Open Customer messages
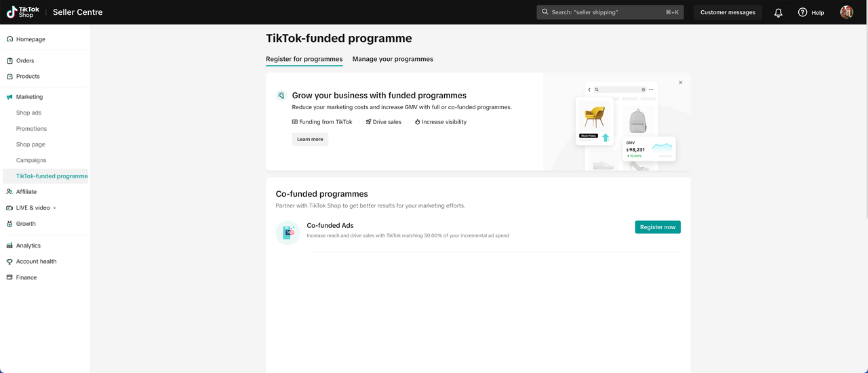 point(727,12)
